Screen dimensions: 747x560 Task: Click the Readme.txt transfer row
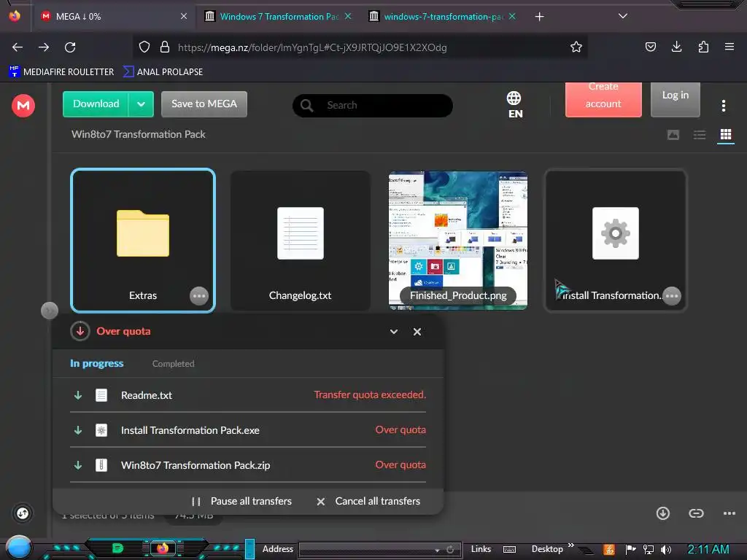tap(248, 395)
